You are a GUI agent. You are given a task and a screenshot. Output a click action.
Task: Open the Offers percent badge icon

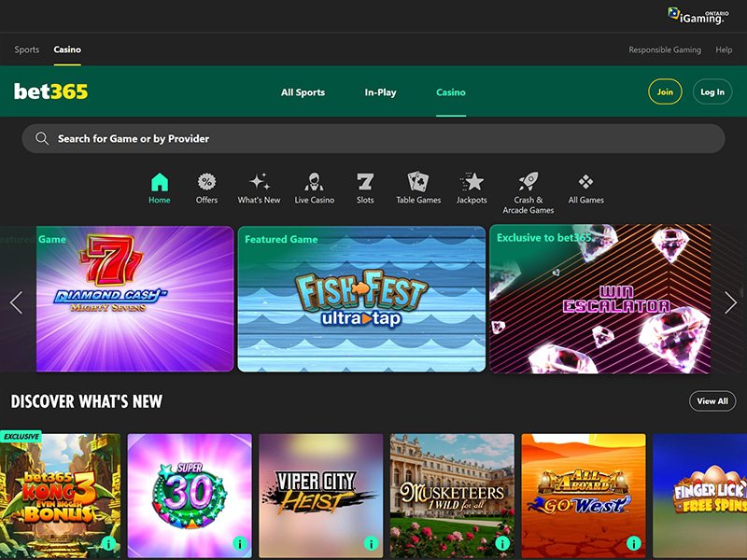(x=206, y=181)
